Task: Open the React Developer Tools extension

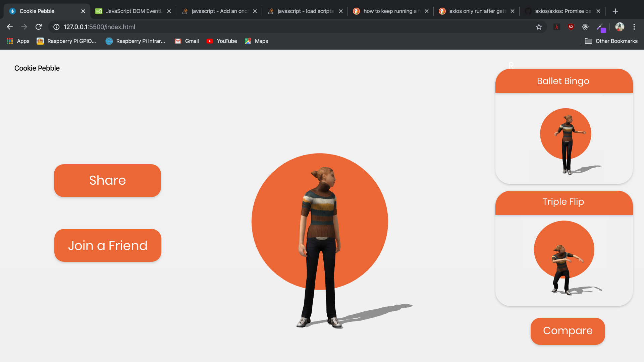Action: coord(585,27)
